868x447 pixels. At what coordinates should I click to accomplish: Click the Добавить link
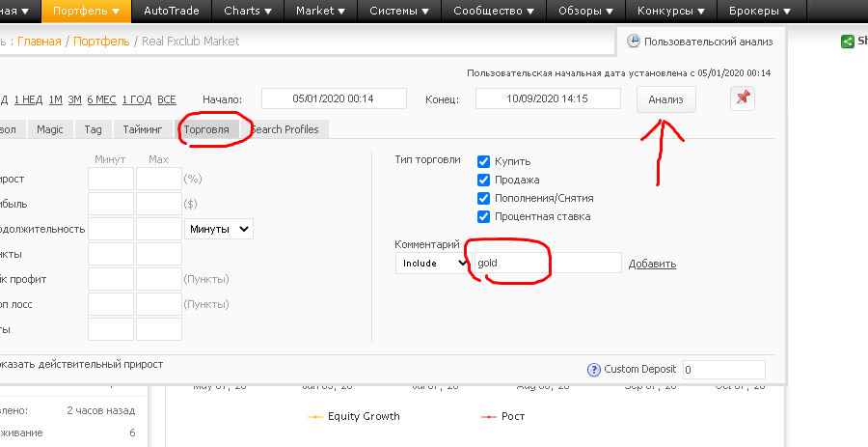pyautogui.click(x=652, y=264)
